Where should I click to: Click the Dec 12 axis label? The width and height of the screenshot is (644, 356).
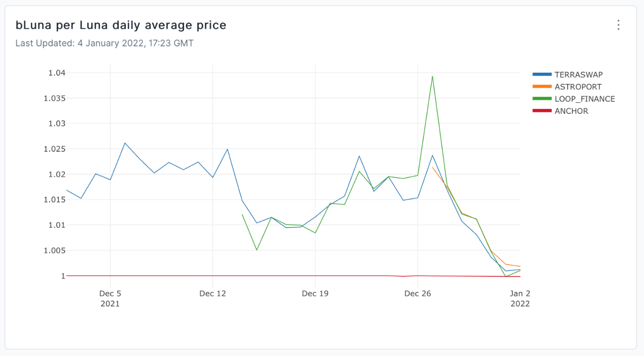tap(212, 293)
